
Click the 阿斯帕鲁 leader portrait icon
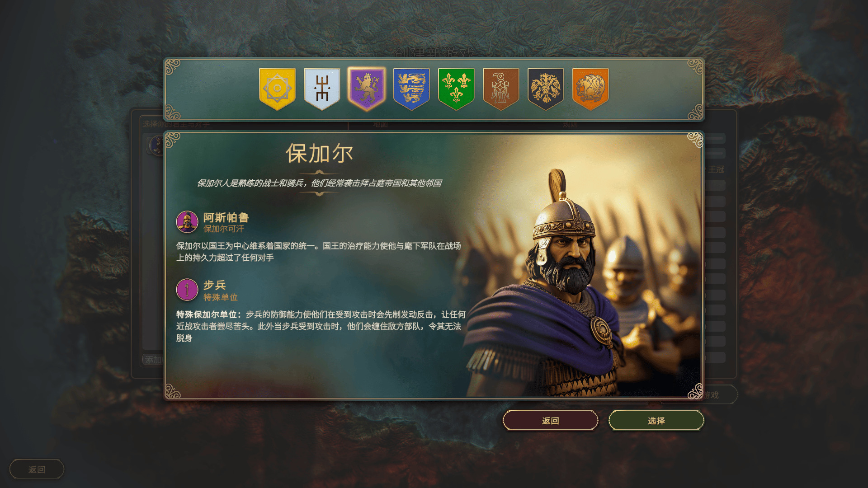pos(187,222)
